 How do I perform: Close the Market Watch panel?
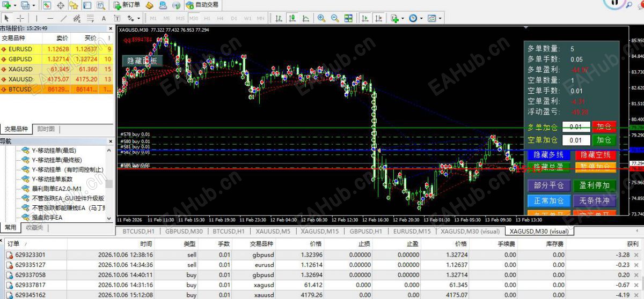click(x=111, y=28)
